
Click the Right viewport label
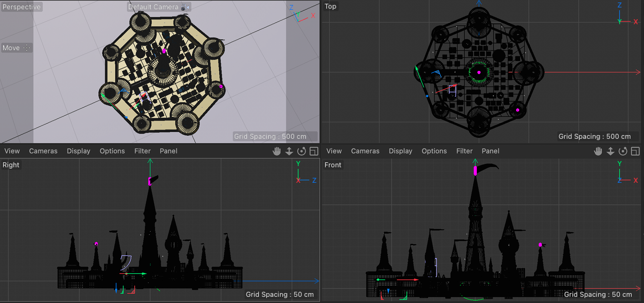pos(11,165)
